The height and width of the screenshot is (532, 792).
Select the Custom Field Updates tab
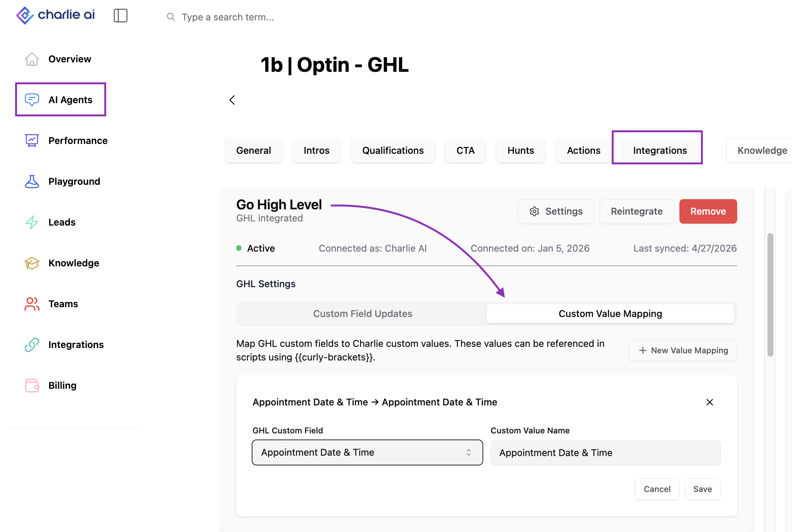click(x=362, y=314)
